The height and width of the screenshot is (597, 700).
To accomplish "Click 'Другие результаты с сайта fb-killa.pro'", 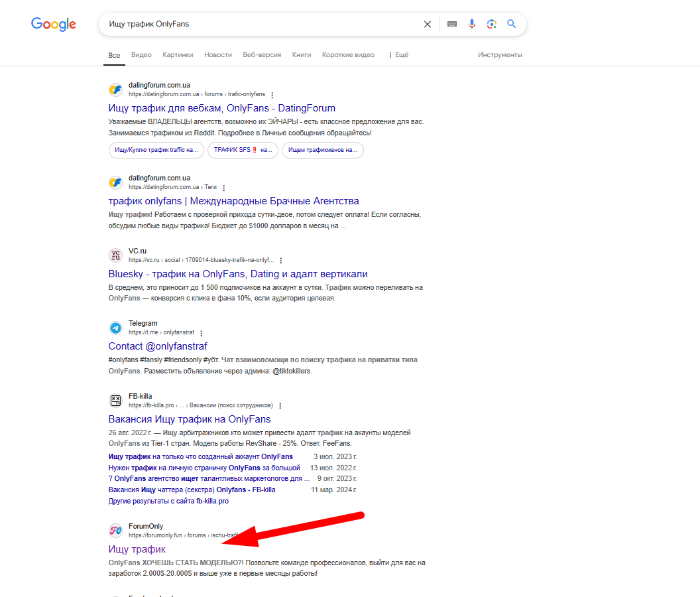I will click(x=168, y=501).
